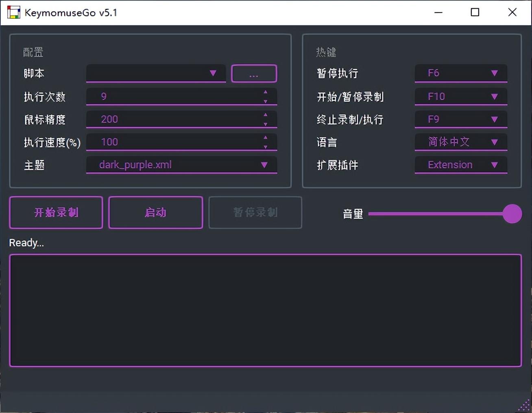Click the 执行次数 label
The height and width of the screenshot is (413, 532).
(45, 97)
